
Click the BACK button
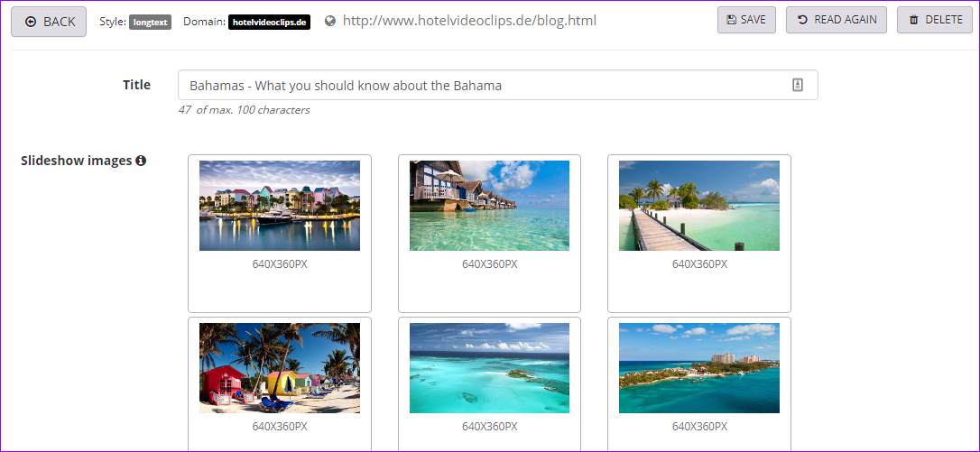pyautogui.click(x=49, y=22)
